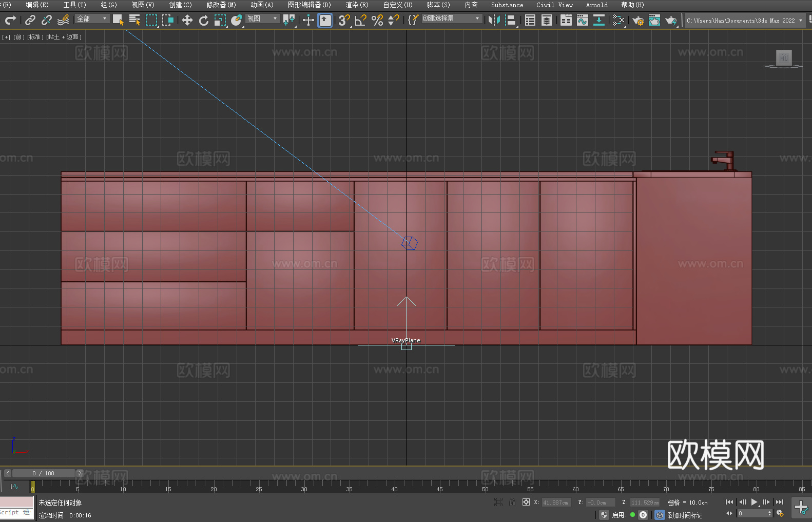
Task: Click the Z coordinate field
Action: pyautogui.click(x=645, y=502)
